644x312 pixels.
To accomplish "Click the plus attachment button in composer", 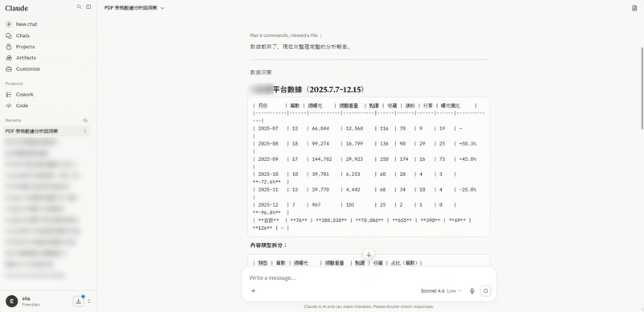I will (x=254, y=290).
